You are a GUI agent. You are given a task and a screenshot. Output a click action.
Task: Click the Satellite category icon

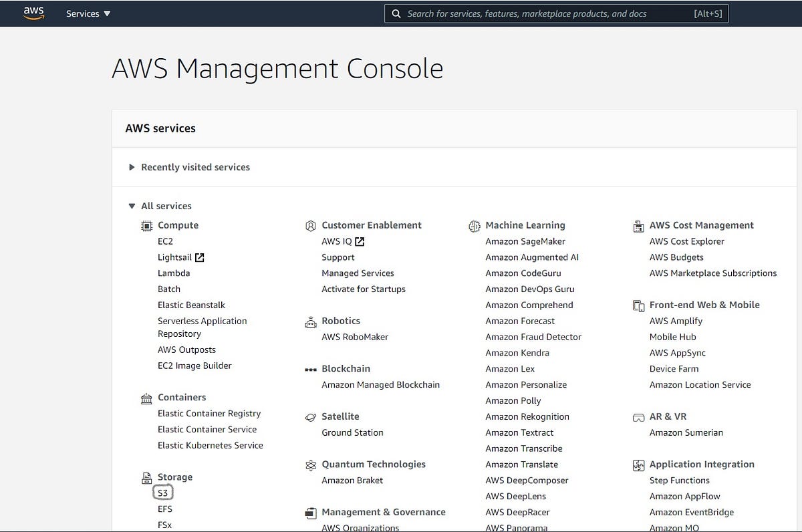310,416
